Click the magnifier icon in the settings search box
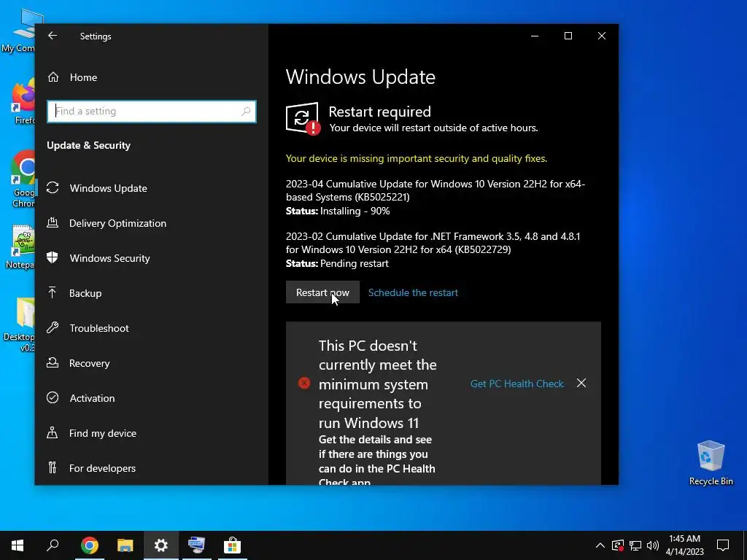The width and height of the screenshot is (747, 560). pos(246,112)
